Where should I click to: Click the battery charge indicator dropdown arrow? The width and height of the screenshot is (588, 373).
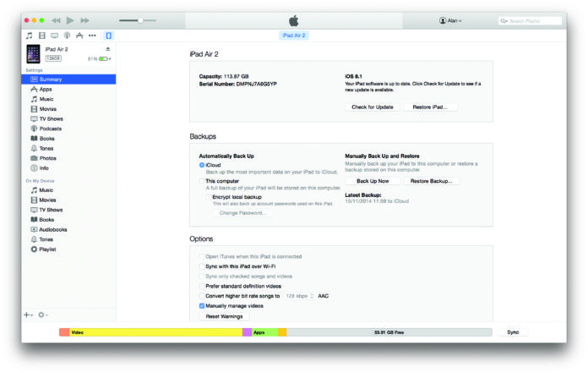click(110, 59)
